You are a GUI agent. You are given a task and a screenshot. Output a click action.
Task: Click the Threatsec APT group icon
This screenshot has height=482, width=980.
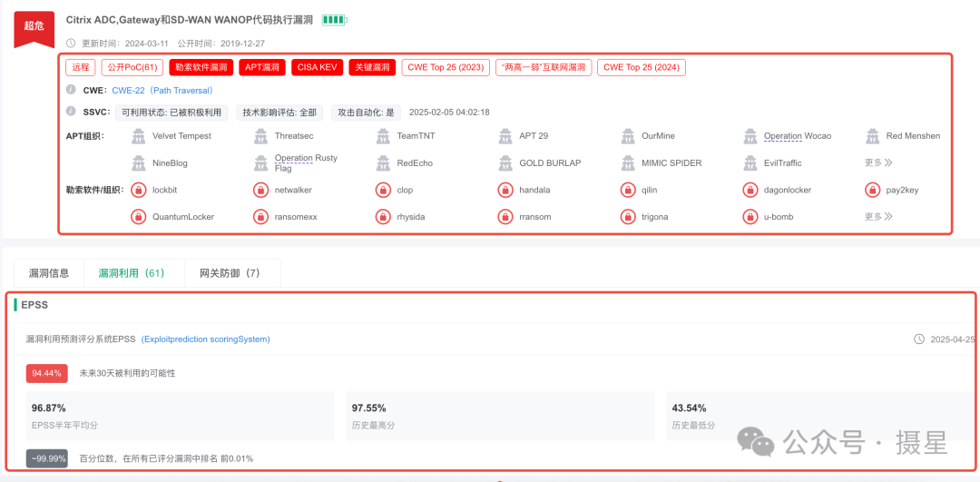coord(261,135)
